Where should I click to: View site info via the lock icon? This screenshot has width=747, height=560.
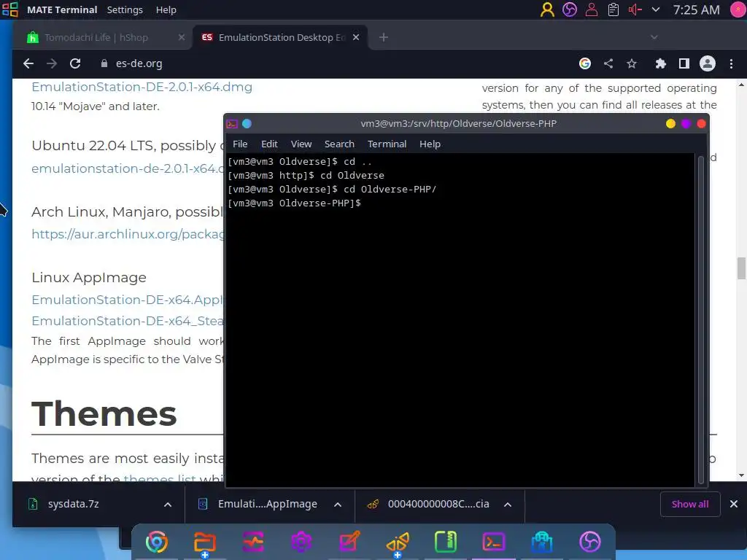coord(104,63)
